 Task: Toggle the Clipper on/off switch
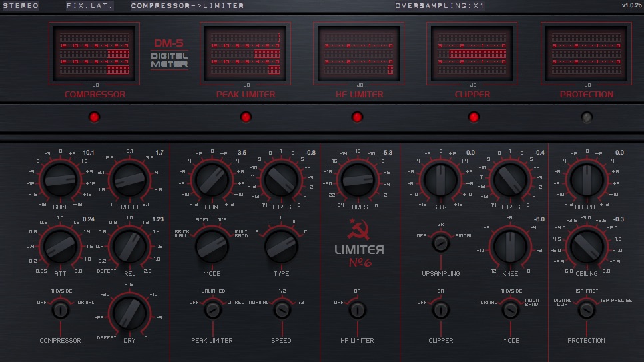pos(440,310)
